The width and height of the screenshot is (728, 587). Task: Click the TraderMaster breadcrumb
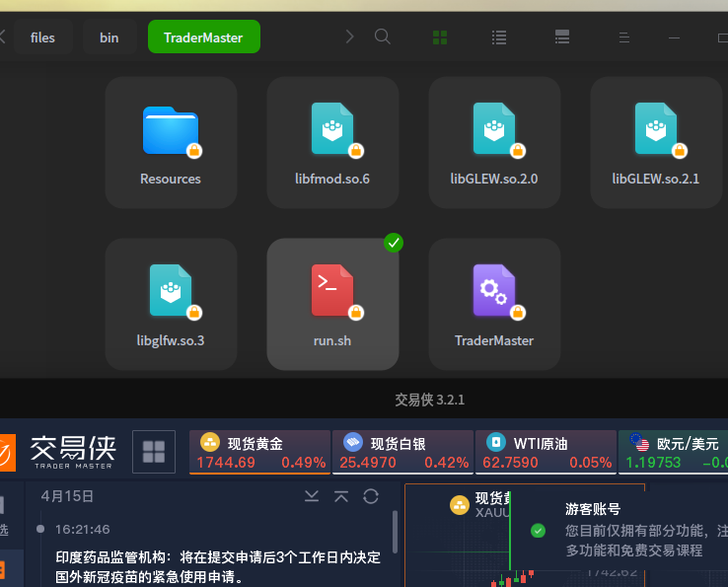[x=204, y=37]
